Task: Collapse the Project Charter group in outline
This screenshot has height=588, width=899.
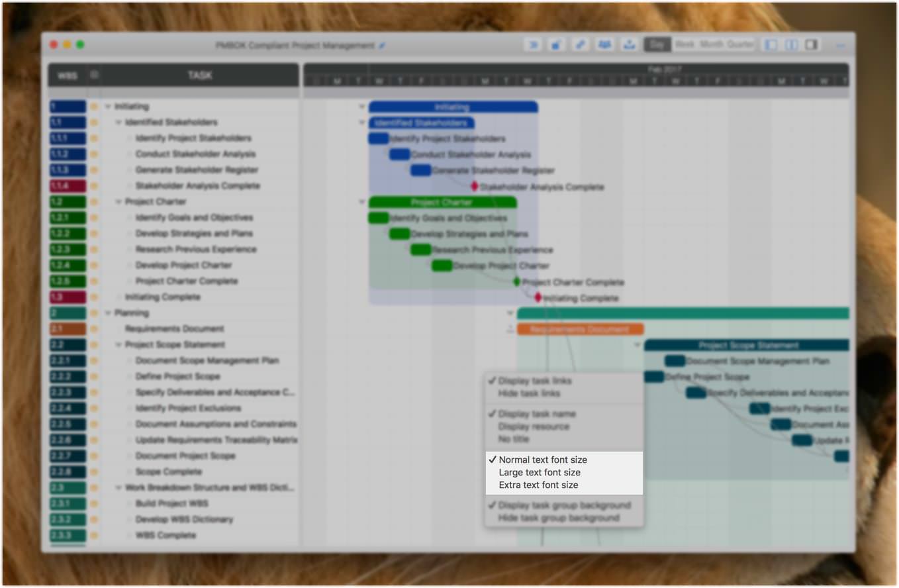Action: pyautogui.click(x=118, y=202)
